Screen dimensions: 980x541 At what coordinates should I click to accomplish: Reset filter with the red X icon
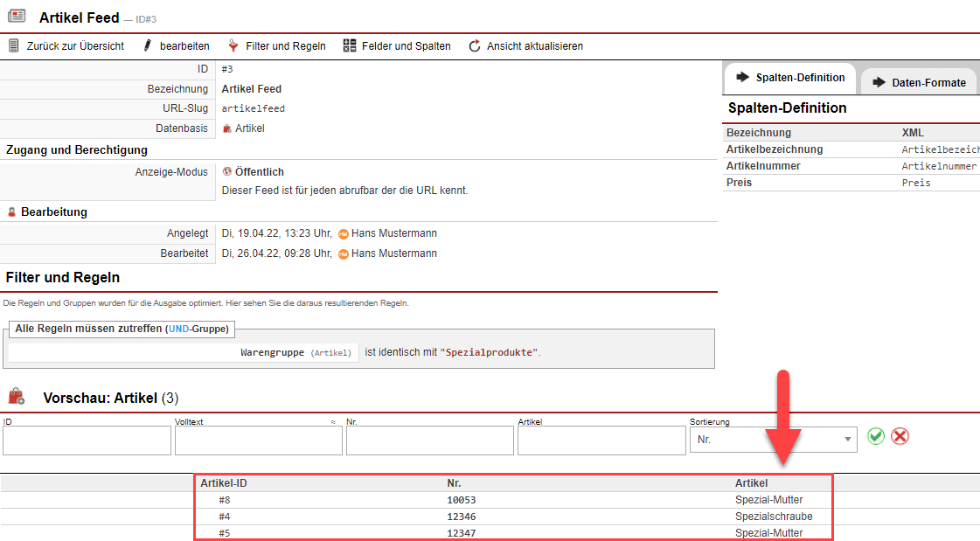(900, 435)
